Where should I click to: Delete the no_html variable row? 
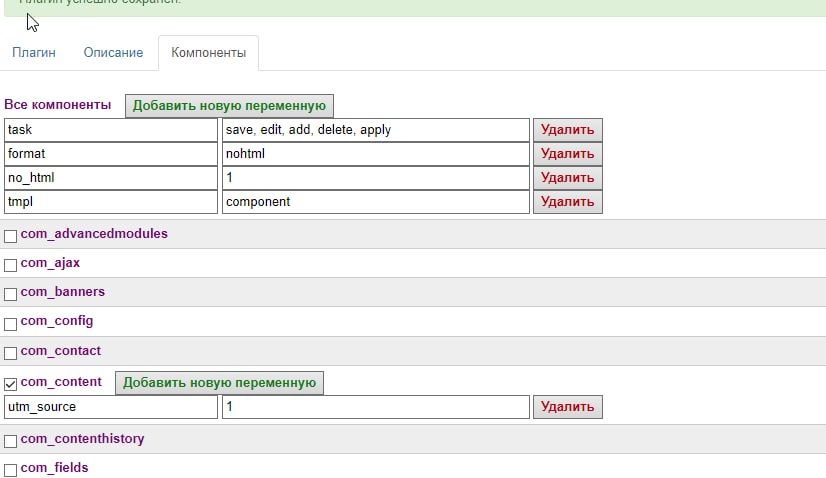(x=567, y=178)
